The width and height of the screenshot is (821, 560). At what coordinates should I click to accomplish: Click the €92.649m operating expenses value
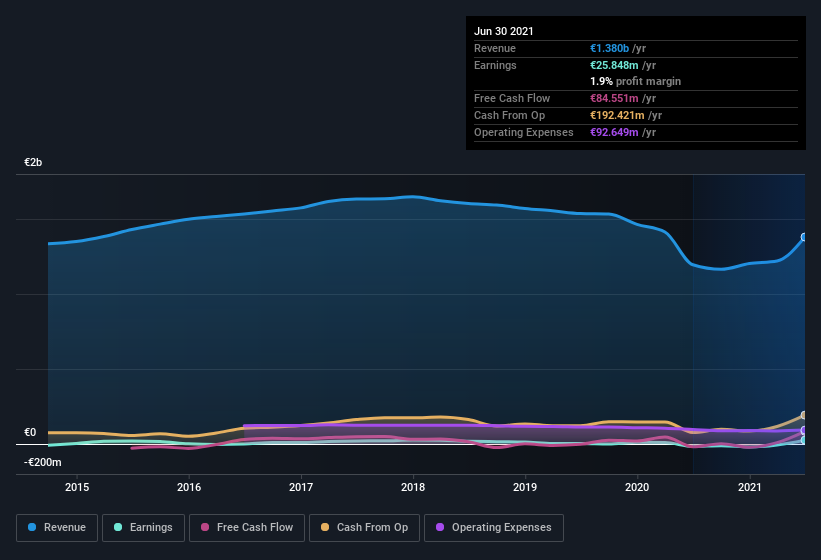tap(614, 132)
